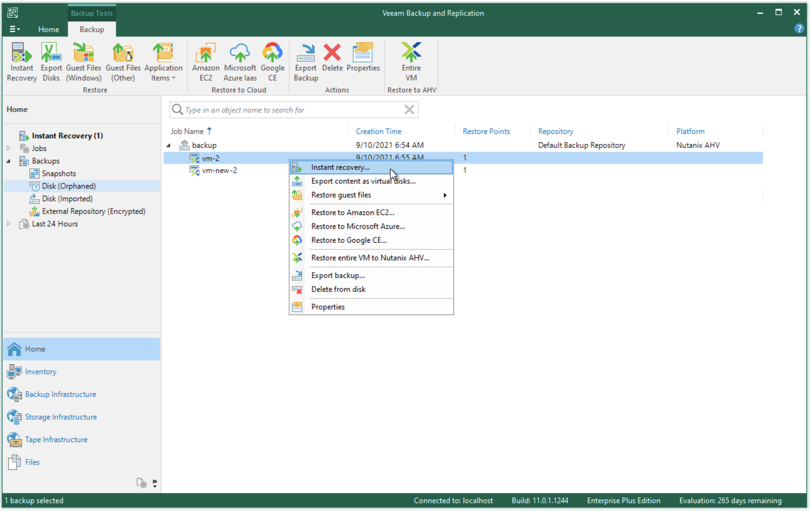Expand the Last 24 Hours section
Viewport: 812px width, 512px height.
8,224
